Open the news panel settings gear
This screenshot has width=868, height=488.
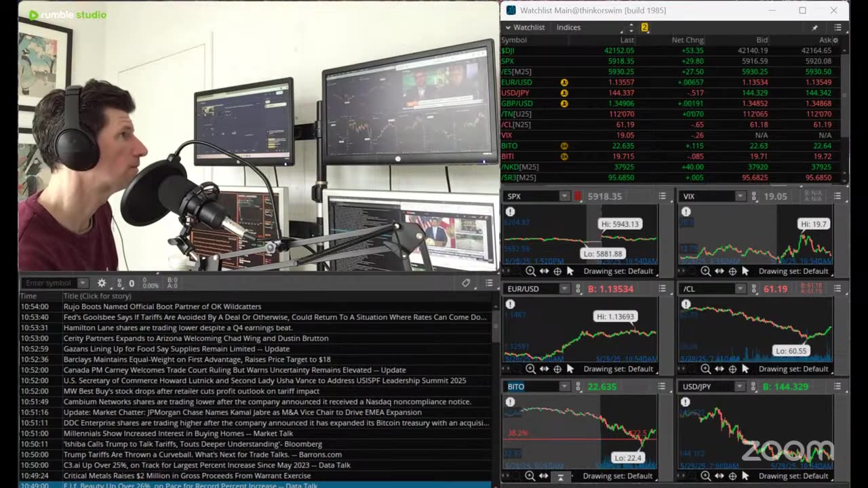click(102, 283)
